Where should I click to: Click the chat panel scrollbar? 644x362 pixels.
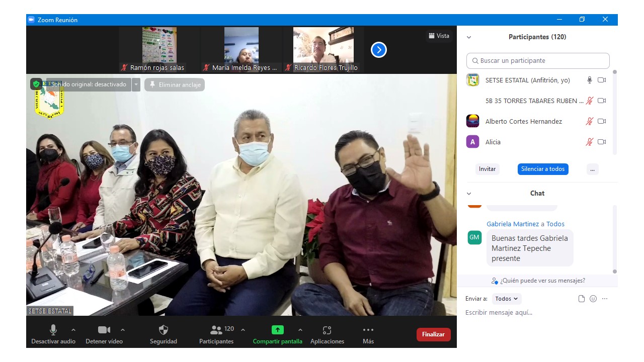point(615,239)
